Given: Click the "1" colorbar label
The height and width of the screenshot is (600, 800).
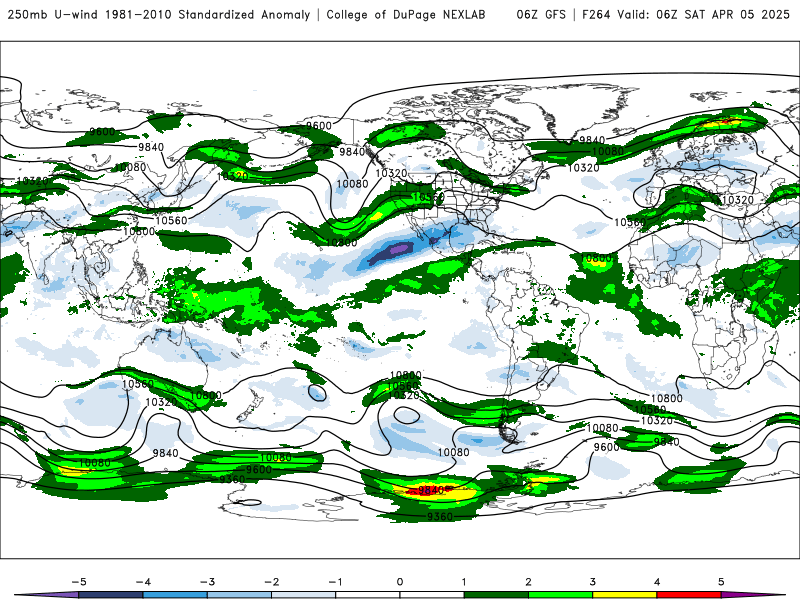Looking at the screenshot, I should click(x=464, y=582).
